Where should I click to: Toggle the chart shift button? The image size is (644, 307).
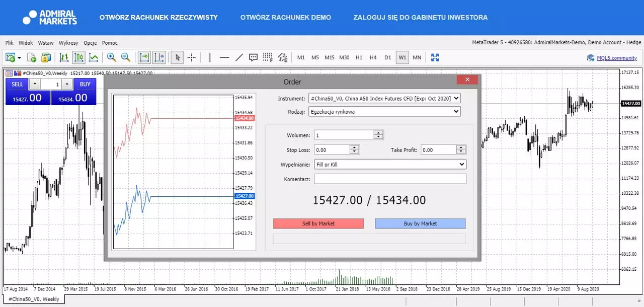(x=159, y=57)
